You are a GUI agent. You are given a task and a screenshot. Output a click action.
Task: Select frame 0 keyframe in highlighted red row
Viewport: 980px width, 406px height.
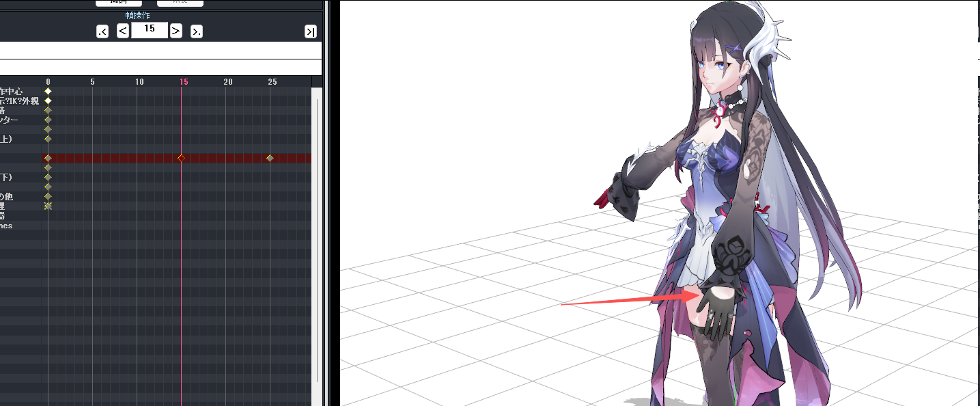48,158
